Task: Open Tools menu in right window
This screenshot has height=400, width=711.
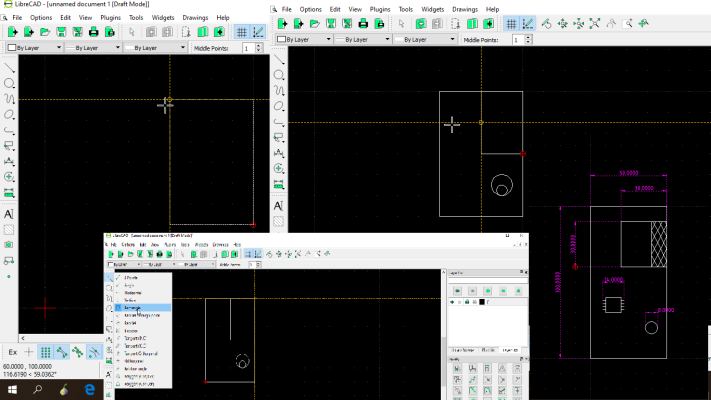Action: (x=405, y=9)
